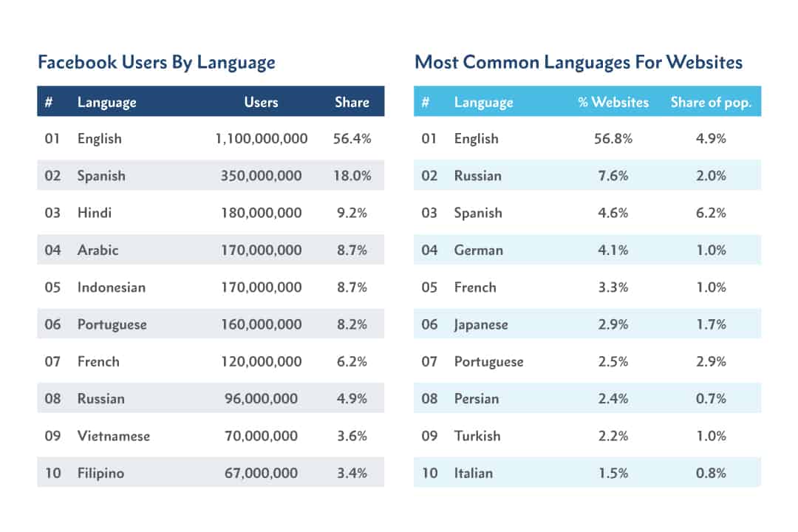Viewport: 798px width, 532px height.
Task: Click Indonesian's 8.7% share value
Action: click(352, 287)
